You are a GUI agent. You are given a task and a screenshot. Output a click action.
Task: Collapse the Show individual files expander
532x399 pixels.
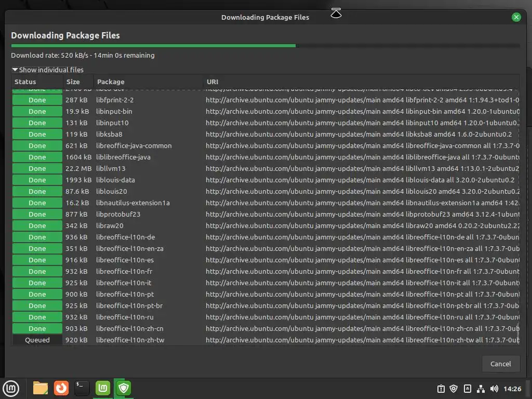pyautogui.click(x=47, y=70)
